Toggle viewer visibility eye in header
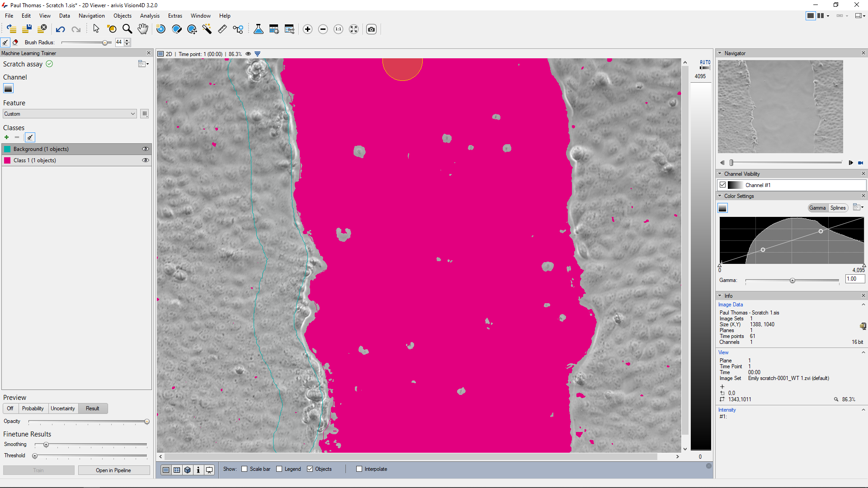868x488 pixels. pos(248,54)
